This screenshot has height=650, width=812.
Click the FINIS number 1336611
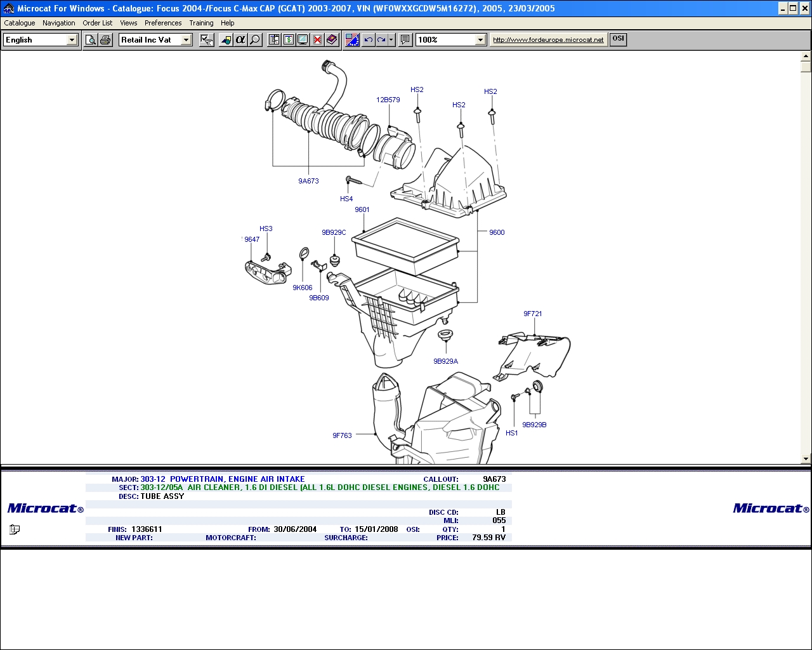[x=147, y=529]
